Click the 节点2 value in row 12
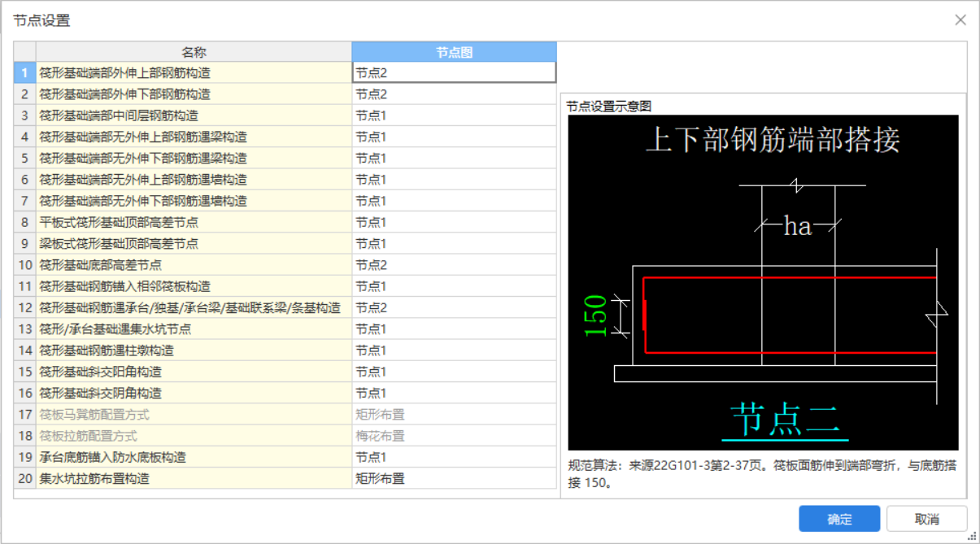 [455, 307]
